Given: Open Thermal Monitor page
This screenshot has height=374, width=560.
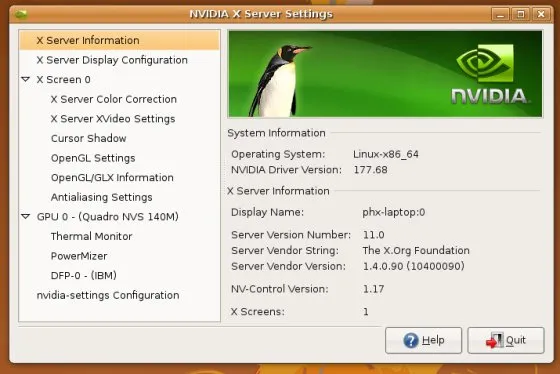Looking at the screenshot, I should (91, 236).
